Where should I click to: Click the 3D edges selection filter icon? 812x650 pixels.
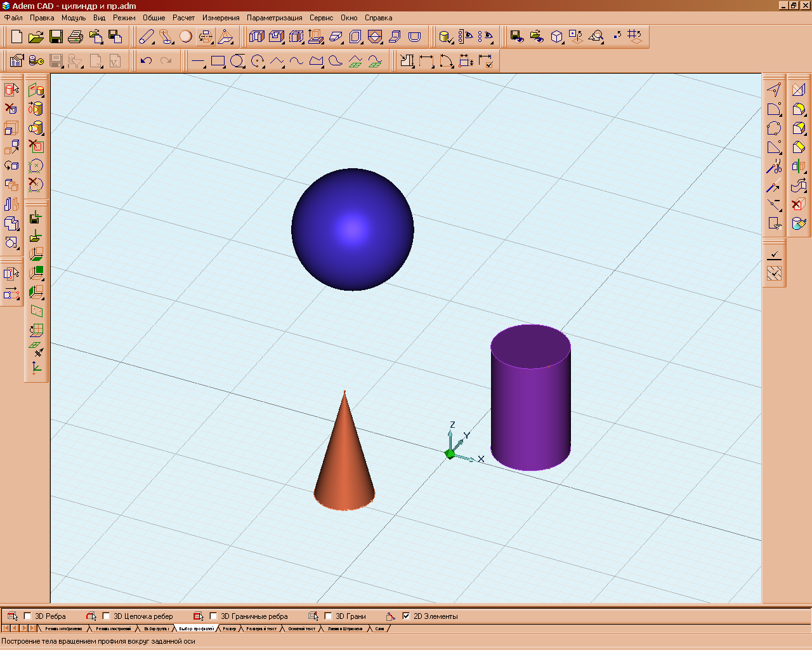pyautogui.click(x=12, y=616)
